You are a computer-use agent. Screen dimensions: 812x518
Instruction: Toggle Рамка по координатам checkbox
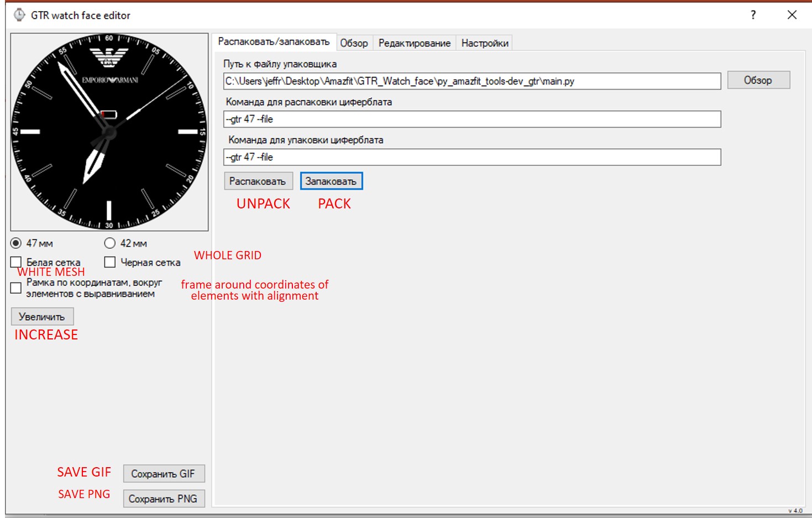point(16,288)
